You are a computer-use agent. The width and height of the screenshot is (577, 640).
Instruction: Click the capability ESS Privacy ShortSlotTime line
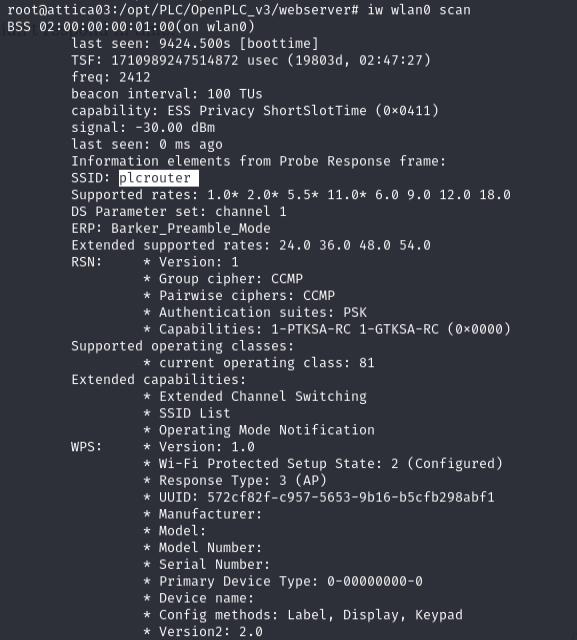(x=255, y=111)
